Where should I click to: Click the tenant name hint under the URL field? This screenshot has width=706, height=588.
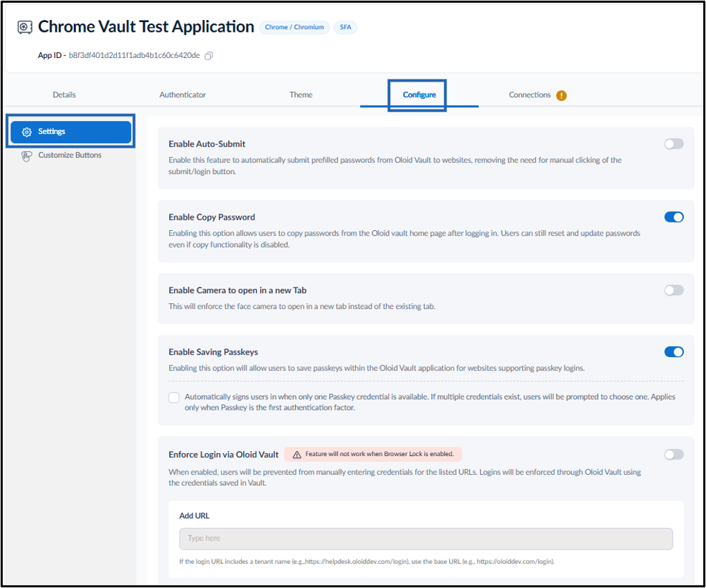[367, 562]
